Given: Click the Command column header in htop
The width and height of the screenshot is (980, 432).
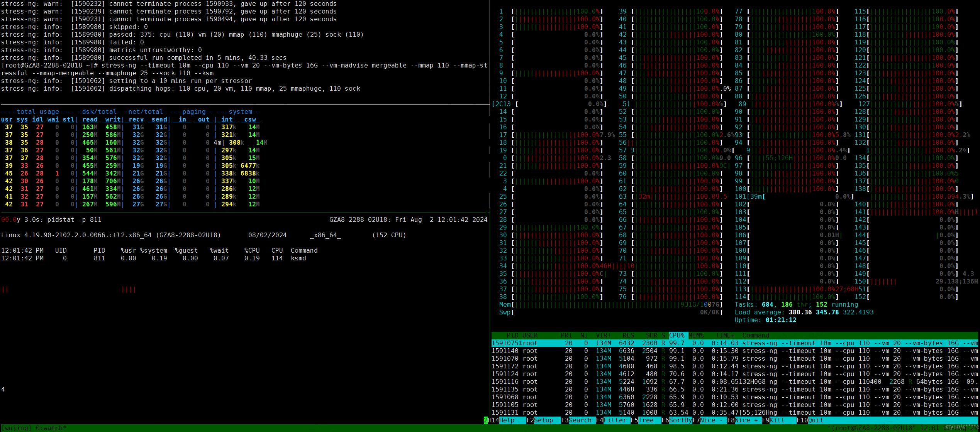Looking at the screenshot, I should (x=756, y=336).
